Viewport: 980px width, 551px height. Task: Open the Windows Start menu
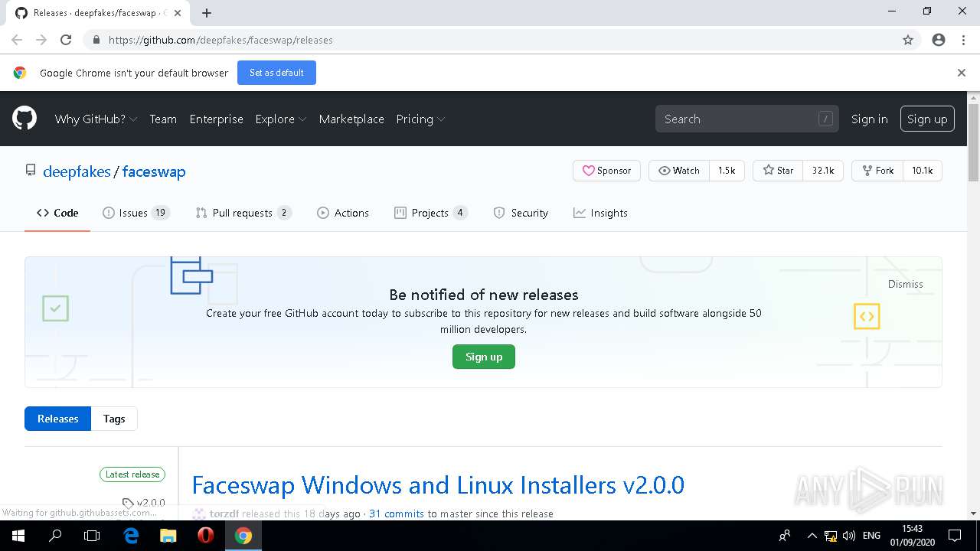point(18,536)
